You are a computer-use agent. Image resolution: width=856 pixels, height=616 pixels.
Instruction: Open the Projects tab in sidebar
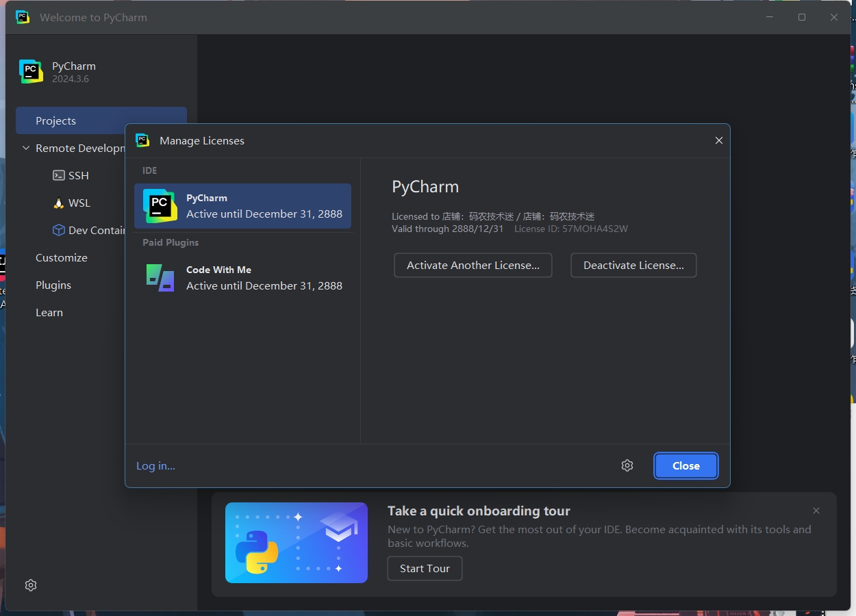56,120
